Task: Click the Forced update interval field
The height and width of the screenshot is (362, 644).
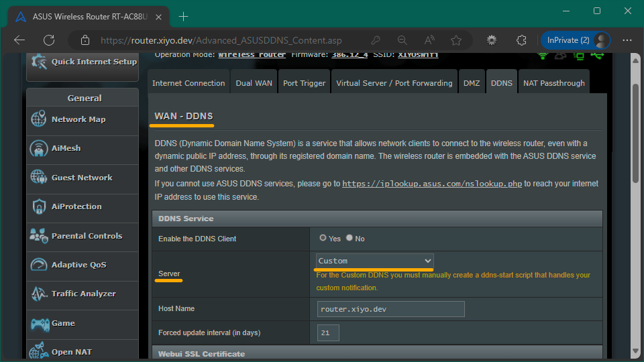Action: pyautogui.click(x=328, y=333)
